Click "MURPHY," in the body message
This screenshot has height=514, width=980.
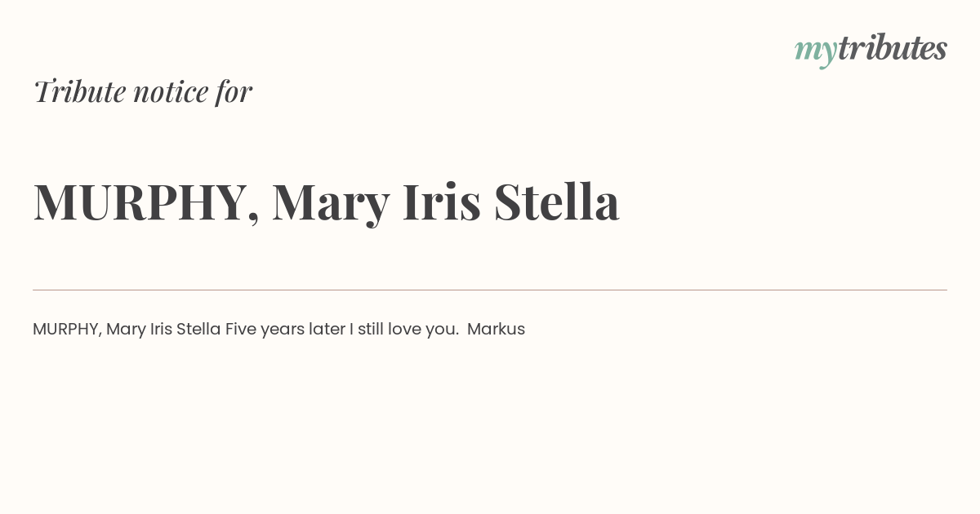point(67,330)
